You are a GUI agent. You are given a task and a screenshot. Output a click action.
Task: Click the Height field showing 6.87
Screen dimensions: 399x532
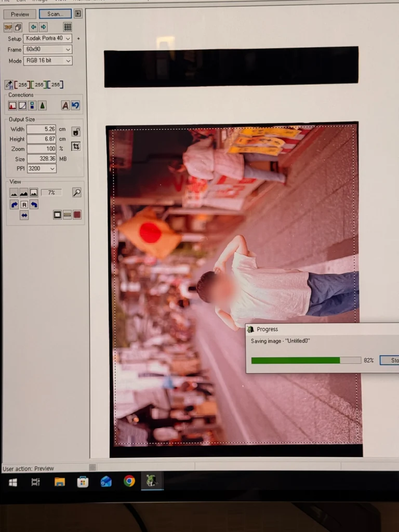click(x=42, y=139)
